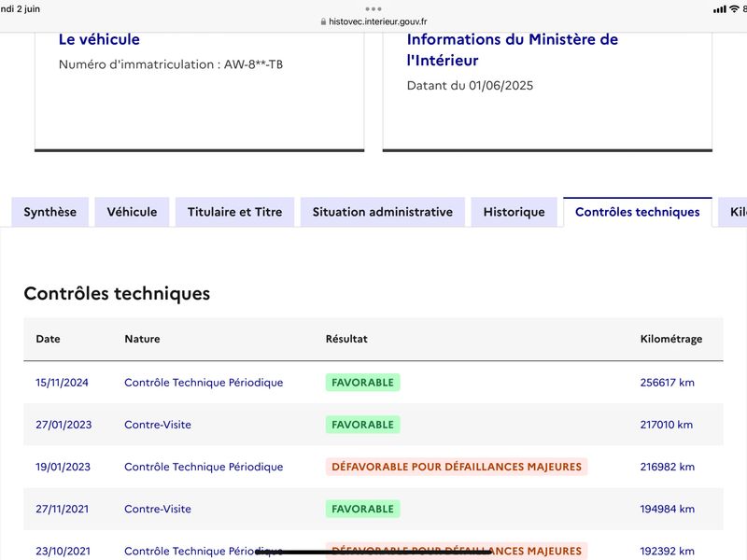Screen dimensions: 747x560
Task: Show the Historique tab
Action: (514, 212)
